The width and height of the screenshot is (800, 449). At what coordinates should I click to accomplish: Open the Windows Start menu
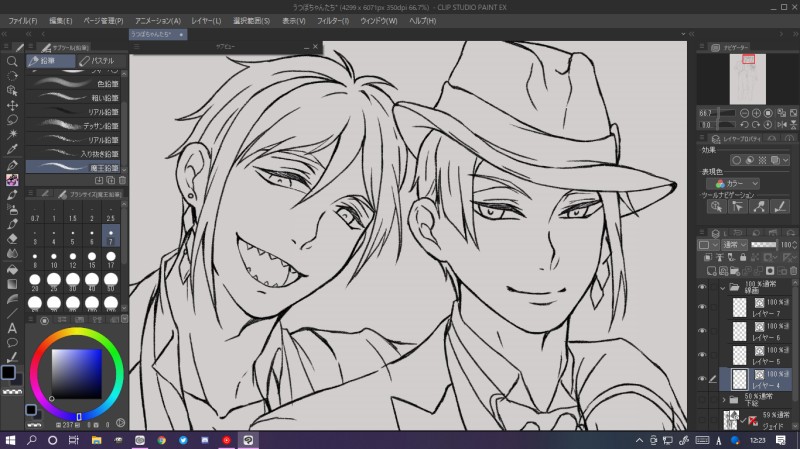pos(10,439)
